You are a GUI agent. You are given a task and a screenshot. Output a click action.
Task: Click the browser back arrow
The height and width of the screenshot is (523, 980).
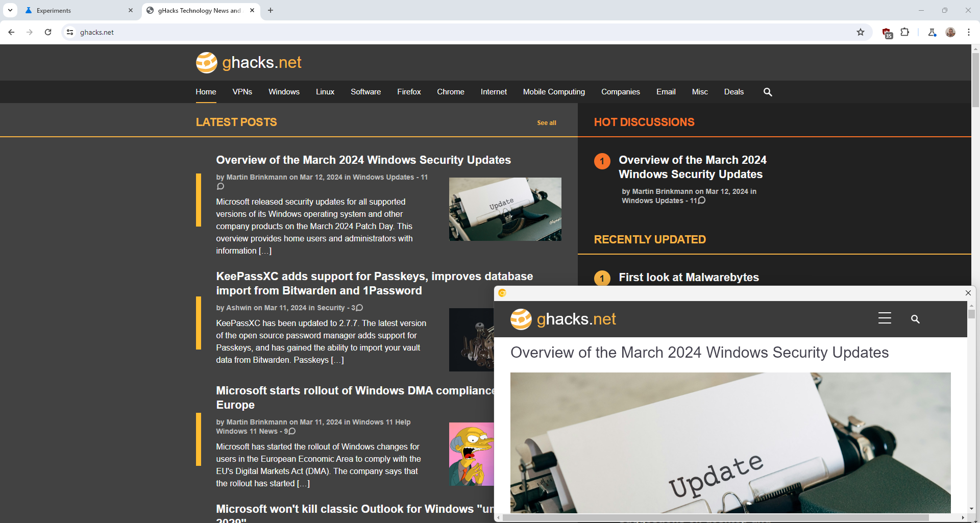click(11, 32)
